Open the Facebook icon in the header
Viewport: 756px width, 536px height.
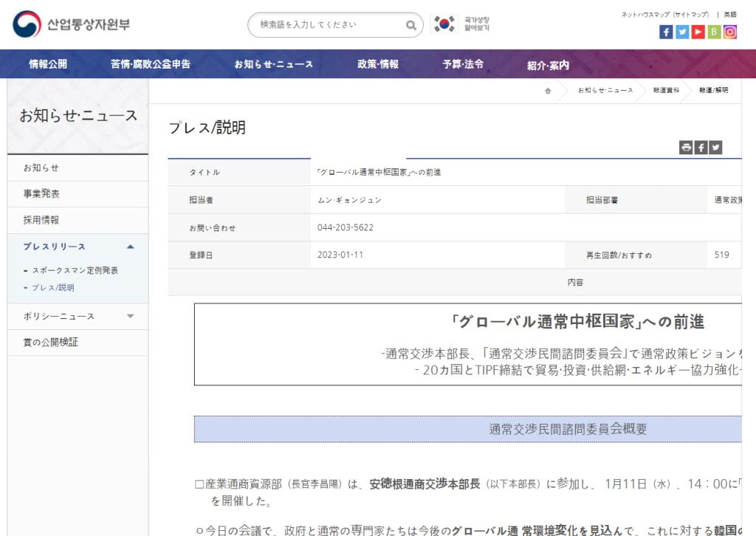tap(666, 32)
